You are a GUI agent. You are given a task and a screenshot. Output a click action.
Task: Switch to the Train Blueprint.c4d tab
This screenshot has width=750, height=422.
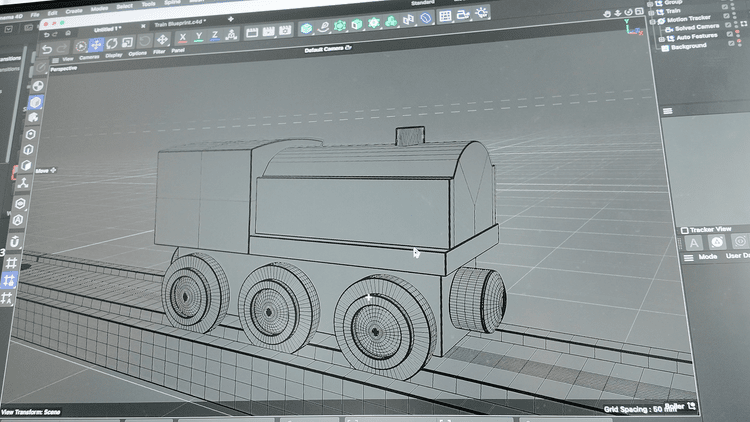coord(180,23)
